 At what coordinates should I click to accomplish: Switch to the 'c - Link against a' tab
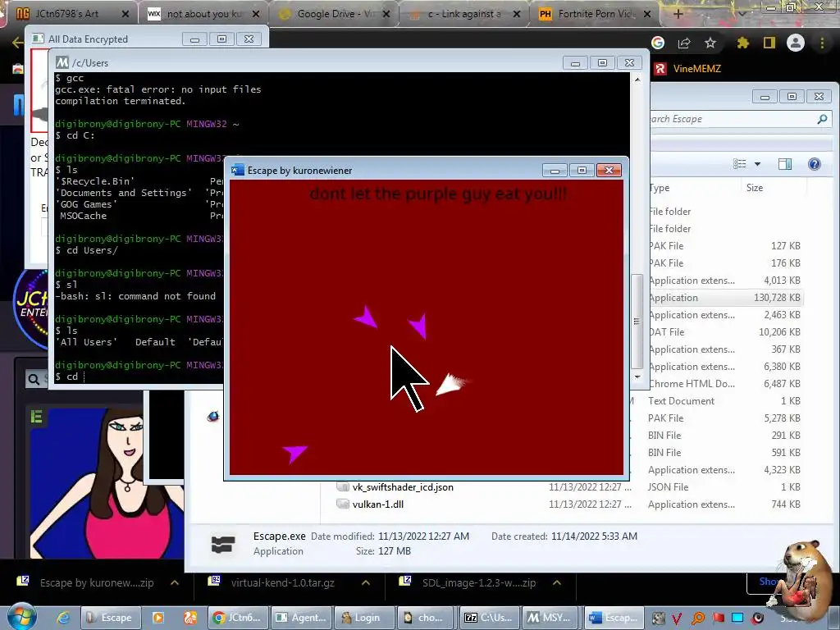(x=465, y=14)
